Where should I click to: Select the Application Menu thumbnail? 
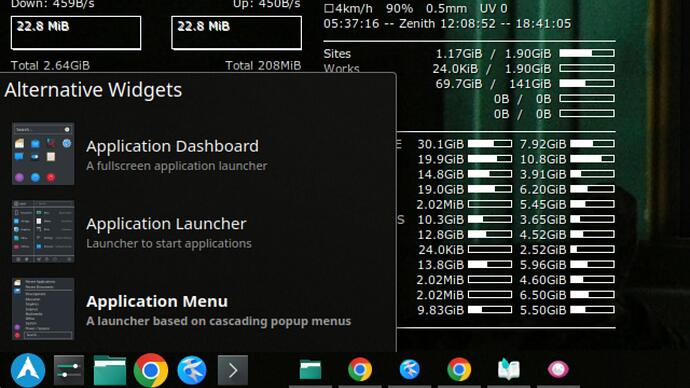43,309
